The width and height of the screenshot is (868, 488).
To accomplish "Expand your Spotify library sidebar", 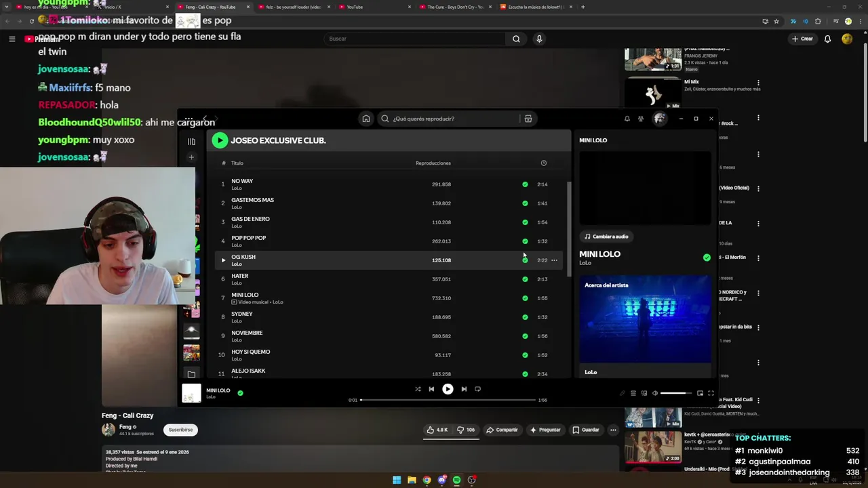I will pyautogui.click(x=191, y=142).
